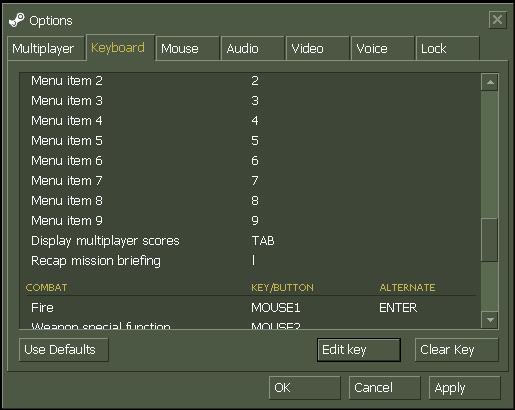Close the Options dialog with X
This screenshot has width=515, height=410.
tap(498, 20)
